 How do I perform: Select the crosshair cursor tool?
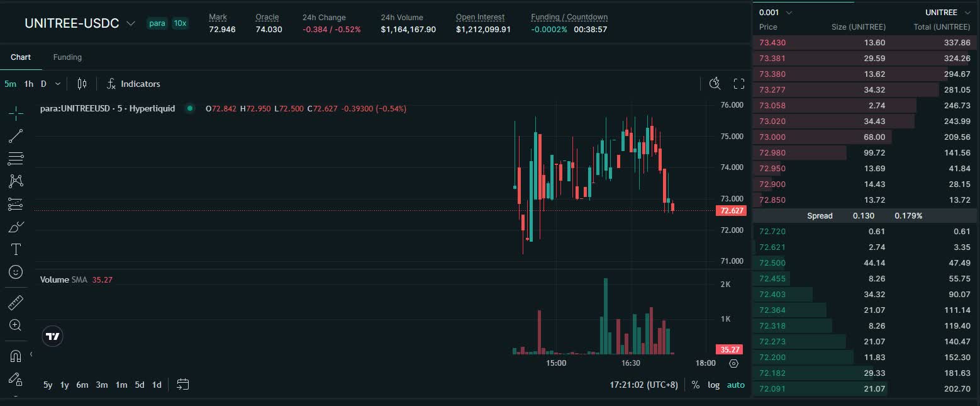(16, 113)
